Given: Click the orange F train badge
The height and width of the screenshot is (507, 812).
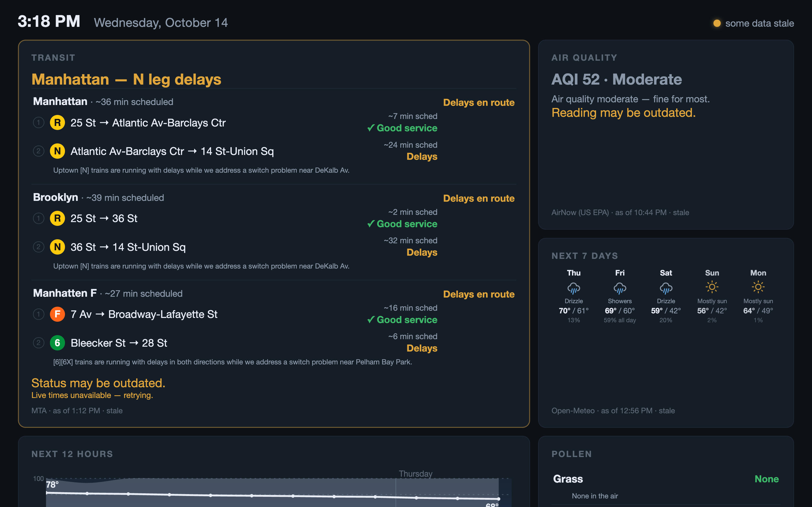Looking at the screenshot, I should (x=57, y=314).
